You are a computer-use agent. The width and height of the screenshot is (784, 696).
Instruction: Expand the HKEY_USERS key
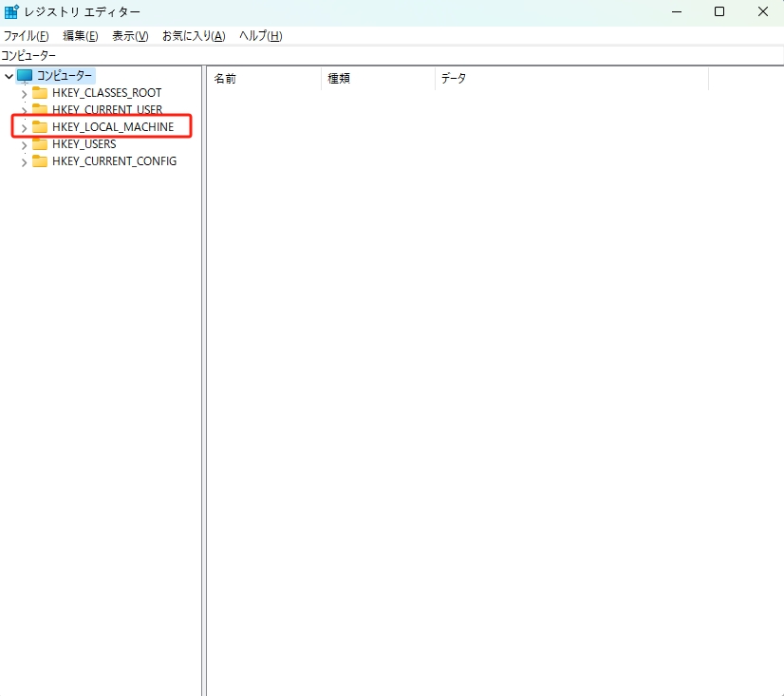click(x=24, y=145)
